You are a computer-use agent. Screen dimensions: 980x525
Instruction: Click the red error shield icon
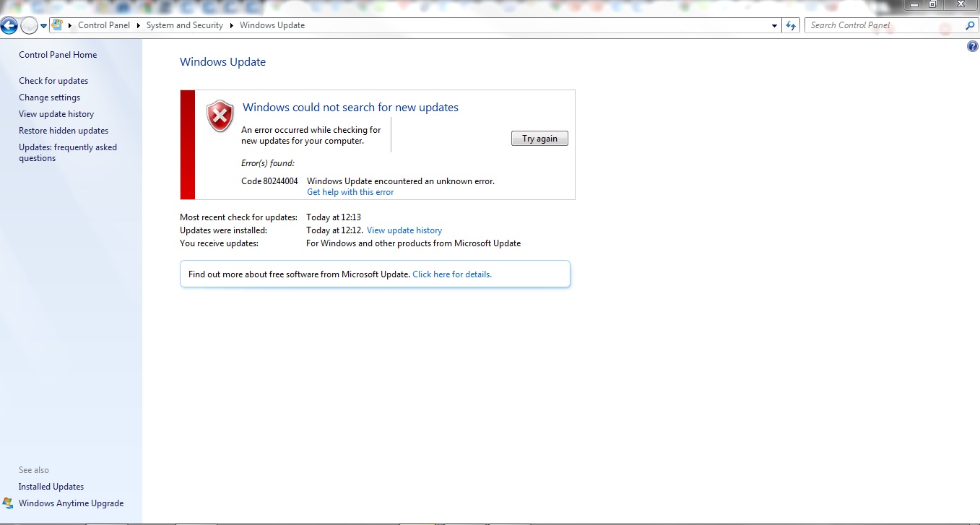(x=220, y=116)
